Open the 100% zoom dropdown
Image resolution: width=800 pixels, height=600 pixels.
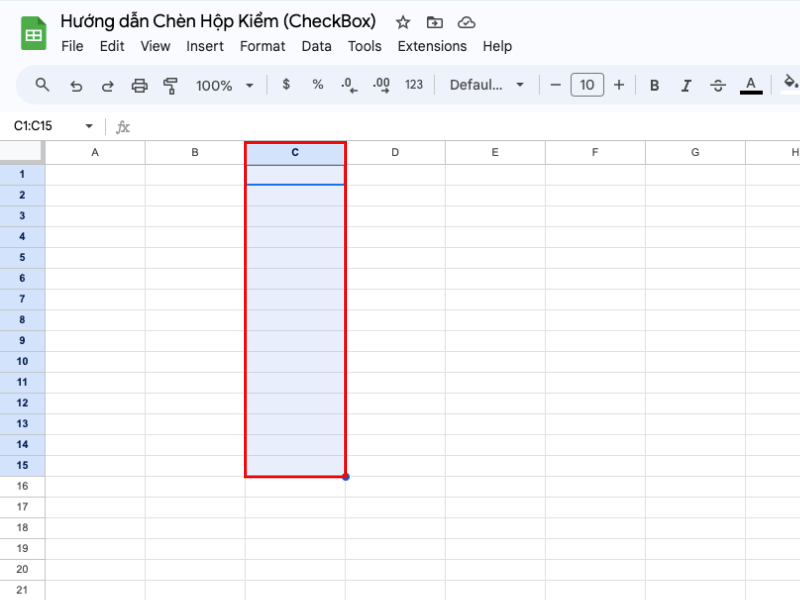224,86
